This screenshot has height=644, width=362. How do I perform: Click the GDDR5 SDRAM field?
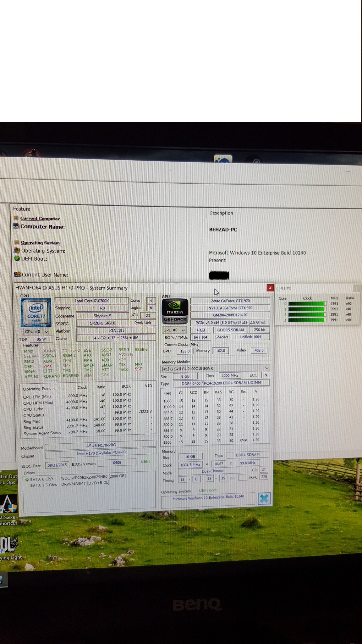tap(231, 330)
